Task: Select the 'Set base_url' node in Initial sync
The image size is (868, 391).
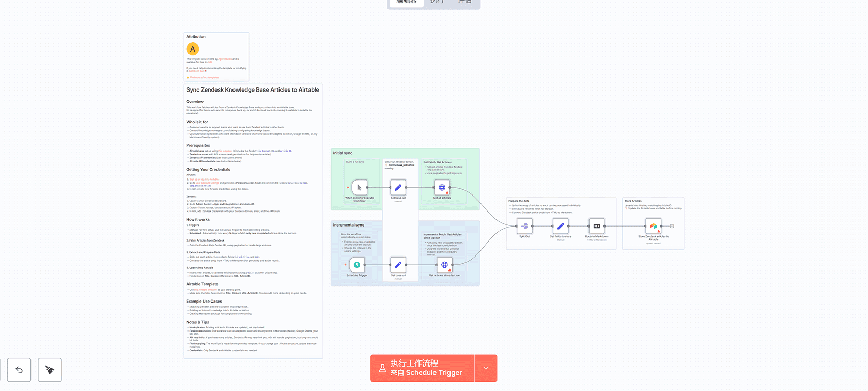Action: pos(398,187)
